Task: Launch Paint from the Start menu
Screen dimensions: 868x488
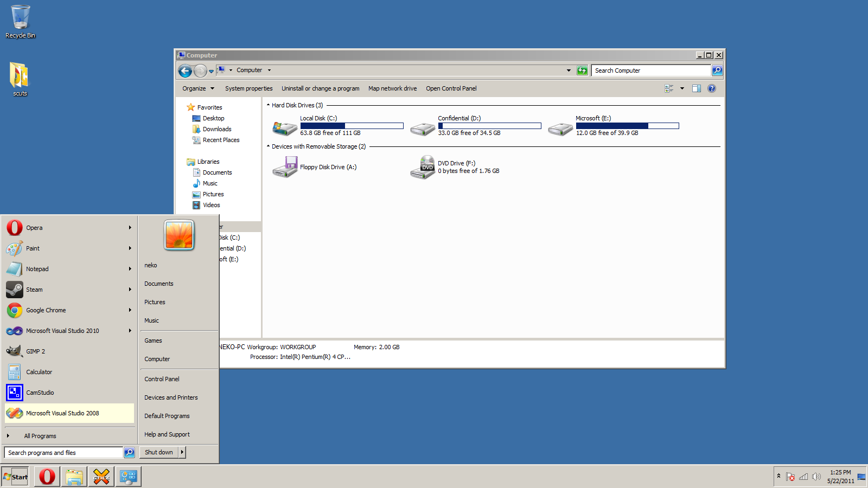Action: [x=69, y=248]
